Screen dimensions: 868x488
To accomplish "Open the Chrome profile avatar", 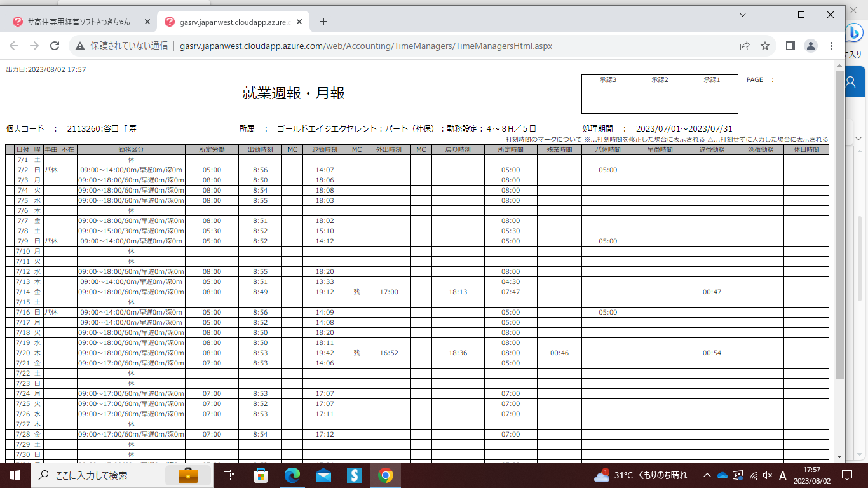I will coord(811,46).
